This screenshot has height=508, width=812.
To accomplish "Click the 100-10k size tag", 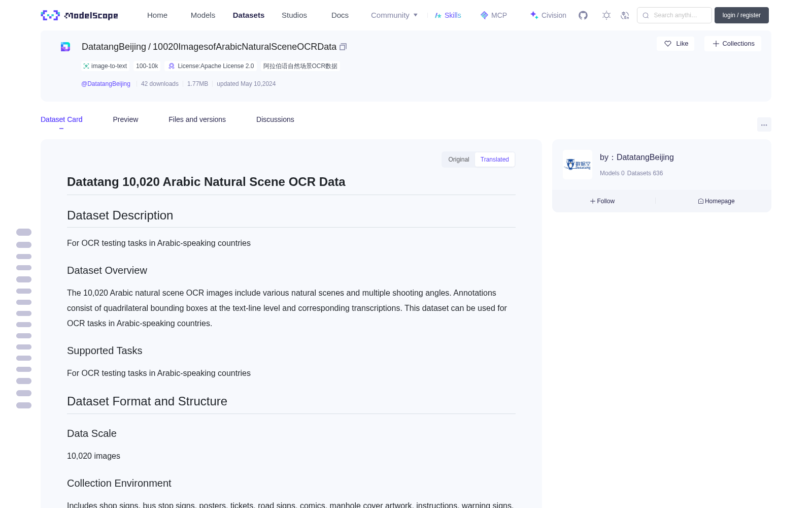I will [147, 66].
